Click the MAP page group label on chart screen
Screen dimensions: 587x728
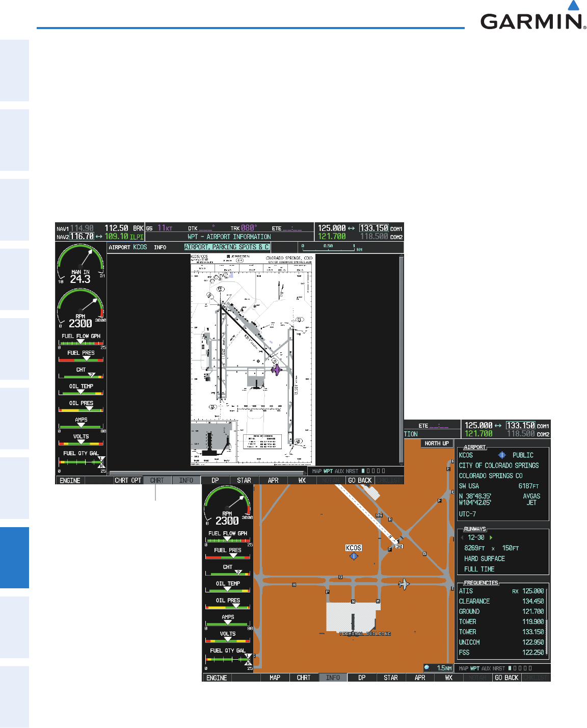(317, 471)
